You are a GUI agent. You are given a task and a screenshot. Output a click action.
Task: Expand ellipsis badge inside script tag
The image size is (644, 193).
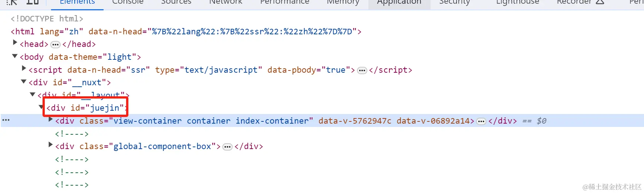362,70
